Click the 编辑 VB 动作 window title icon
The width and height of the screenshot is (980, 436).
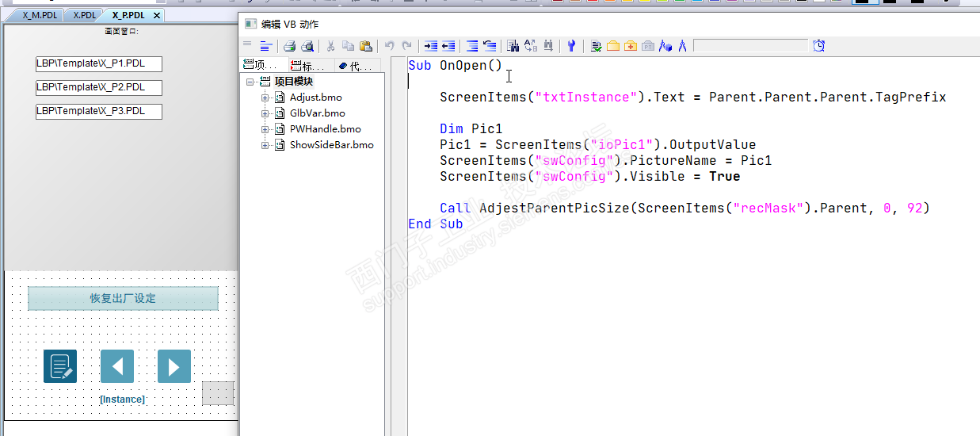[250, 25]
